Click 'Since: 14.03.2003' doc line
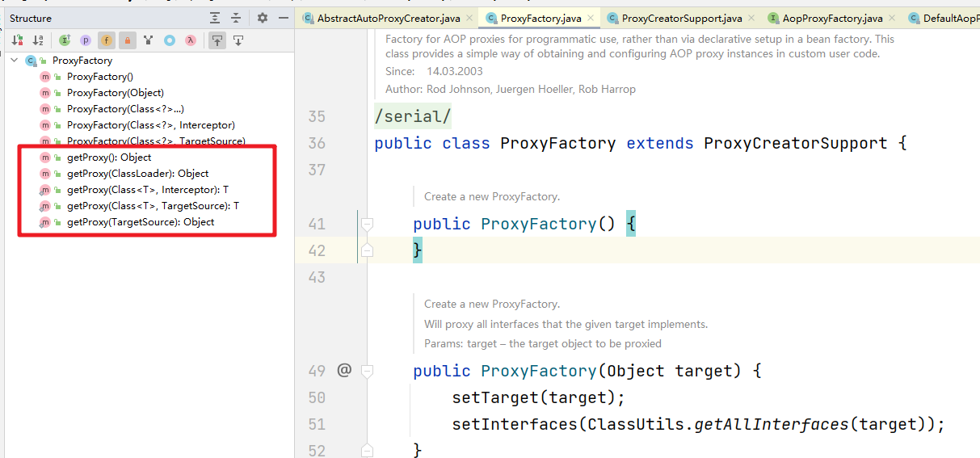 [x=435, y=71]
